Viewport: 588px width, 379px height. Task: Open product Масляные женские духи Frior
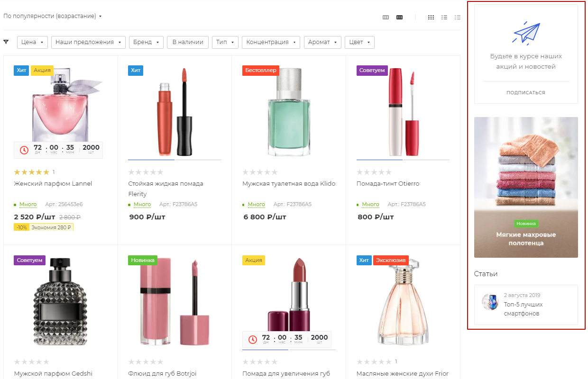403,374
